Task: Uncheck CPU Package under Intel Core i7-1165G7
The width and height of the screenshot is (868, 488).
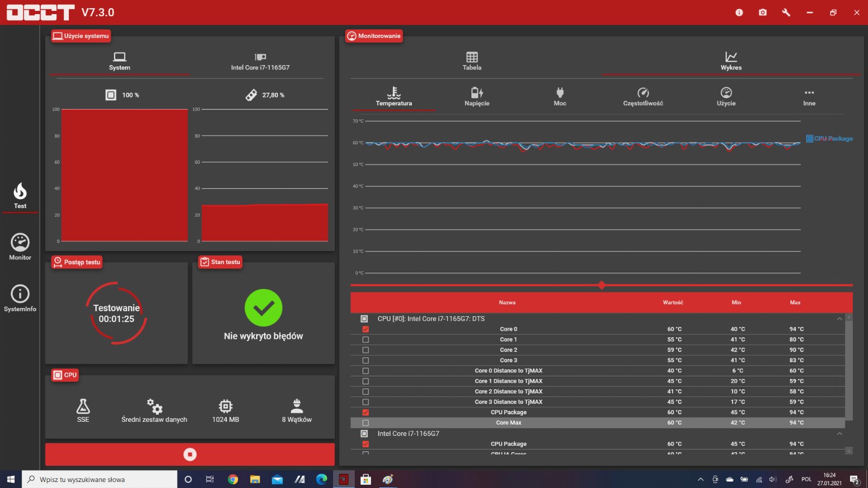Action: [x=366, y=444]
